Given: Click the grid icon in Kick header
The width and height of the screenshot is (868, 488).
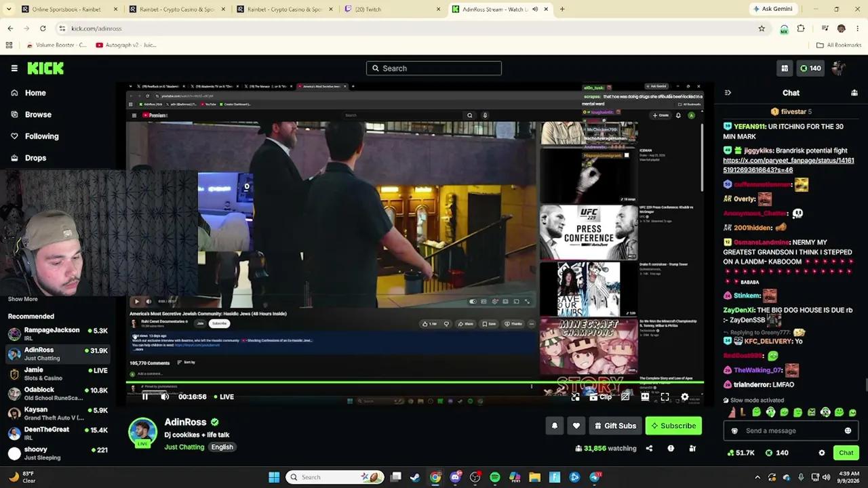Looking at the screenshot, I should tap(785, 68).
